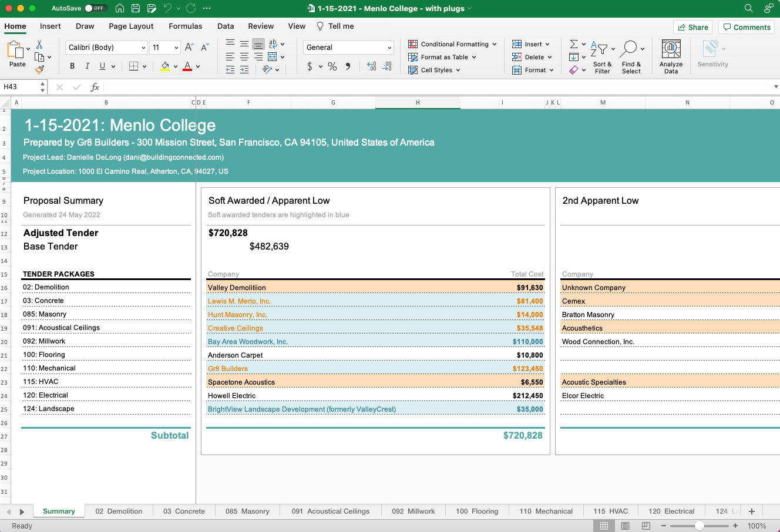This screenshot has width=780, height=532.
Task: Click the Paste clipboard icon
Action: pyautogui.click(x=15, y=50)
